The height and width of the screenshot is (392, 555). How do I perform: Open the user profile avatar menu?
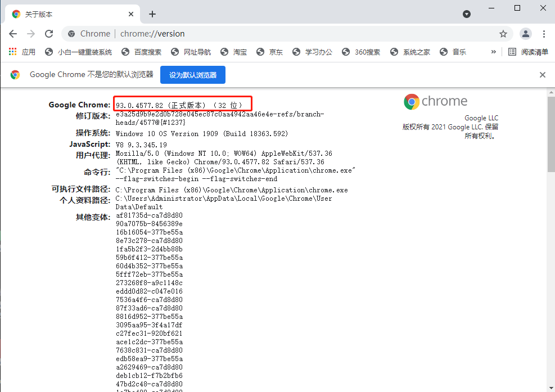tap(526, 34)
